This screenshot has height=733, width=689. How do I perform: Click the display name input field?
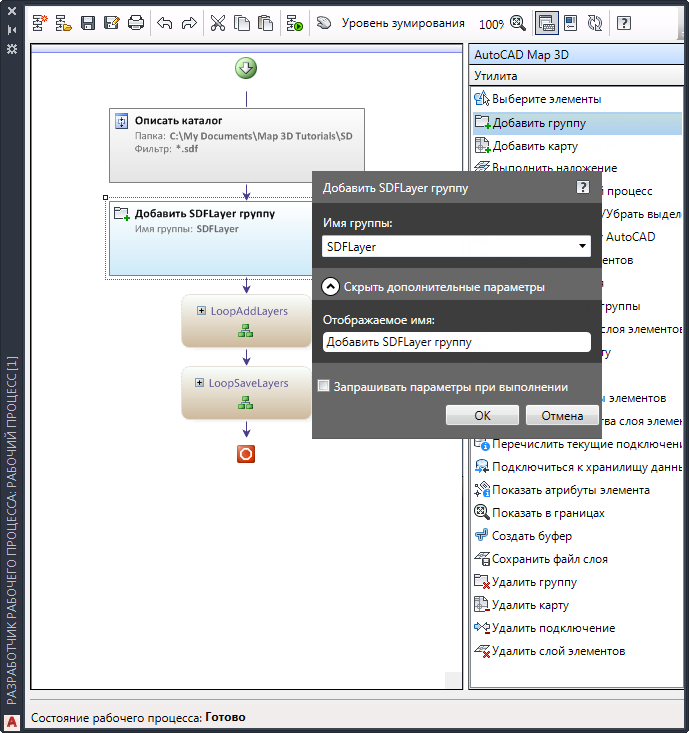457,342
